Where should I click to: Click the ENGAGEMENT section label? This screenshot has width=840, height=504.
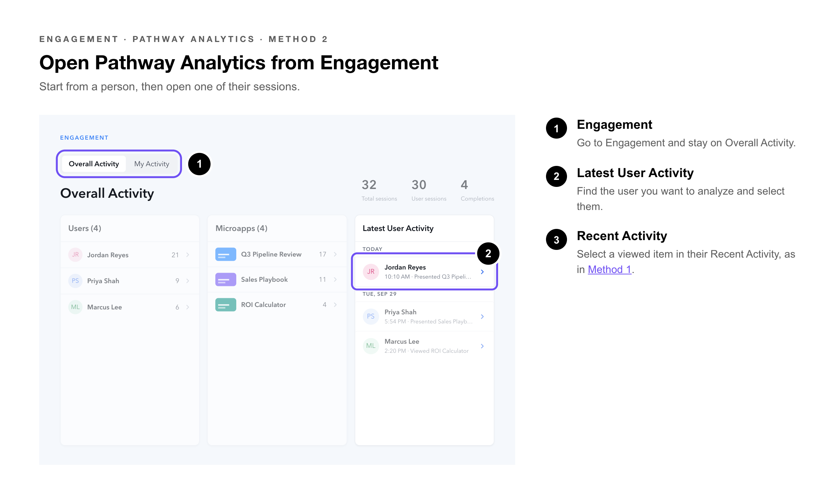click(x=84, y=138)
